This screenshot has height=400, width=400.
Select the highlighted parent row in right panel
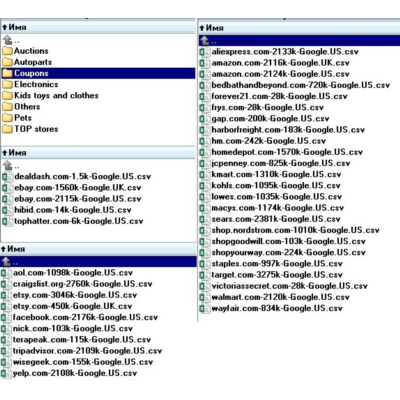299,41
